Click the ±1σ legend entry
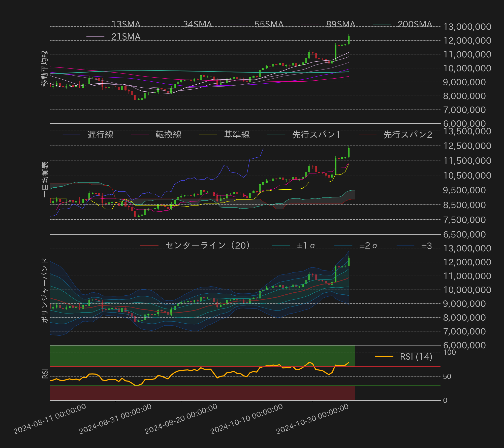The height and width of the screenshot is (448, 504). click(306, 246)
